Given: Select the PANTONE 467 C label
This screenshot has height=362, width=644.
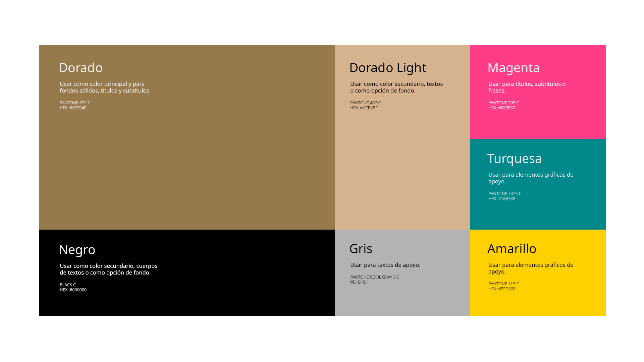Looking at the screenshot, I should (365, 103).
